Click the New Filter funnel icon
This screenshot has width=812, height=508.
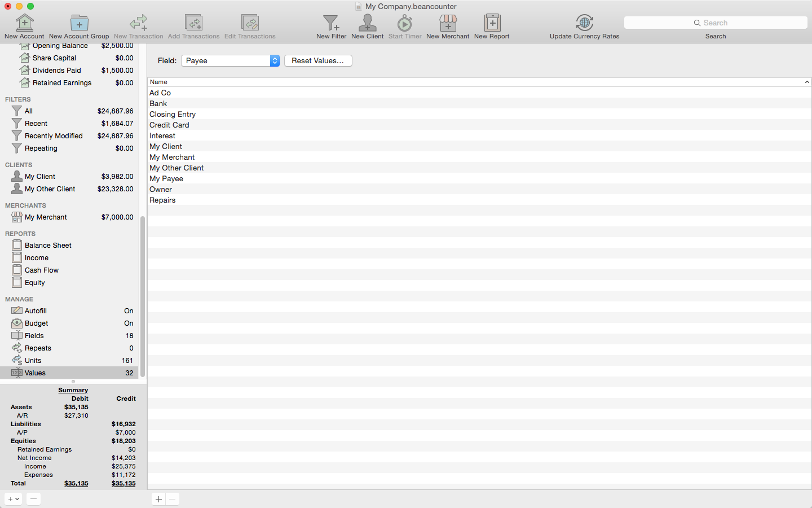coord(331,24)
